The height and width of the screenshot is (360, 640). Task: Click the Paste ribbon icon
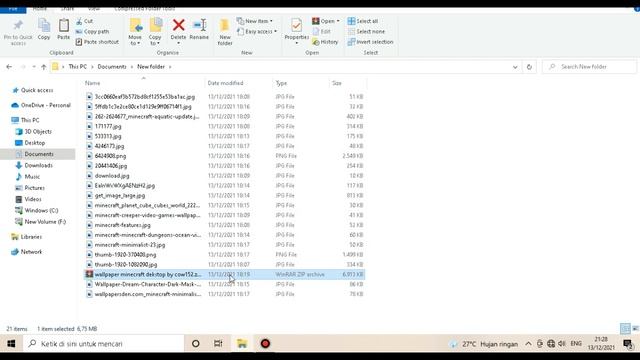click(63, 26)
